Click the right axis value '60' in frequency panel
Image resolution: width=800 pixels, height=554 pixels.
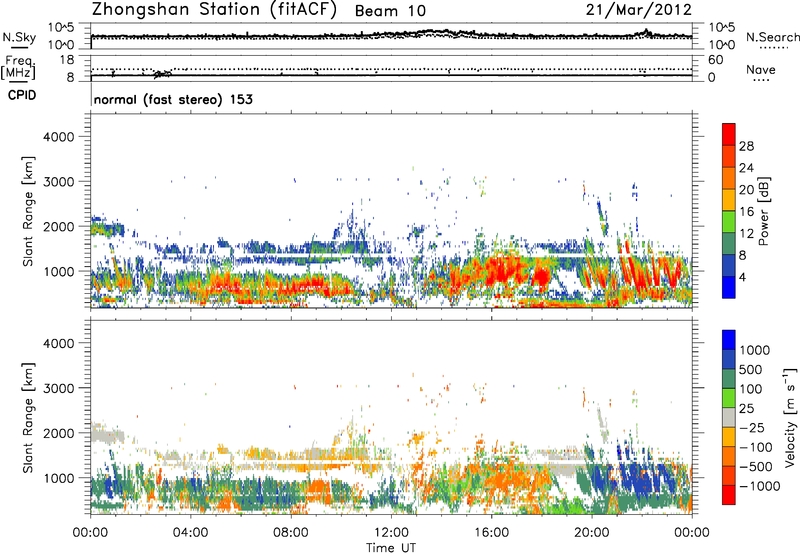point(715,60)
